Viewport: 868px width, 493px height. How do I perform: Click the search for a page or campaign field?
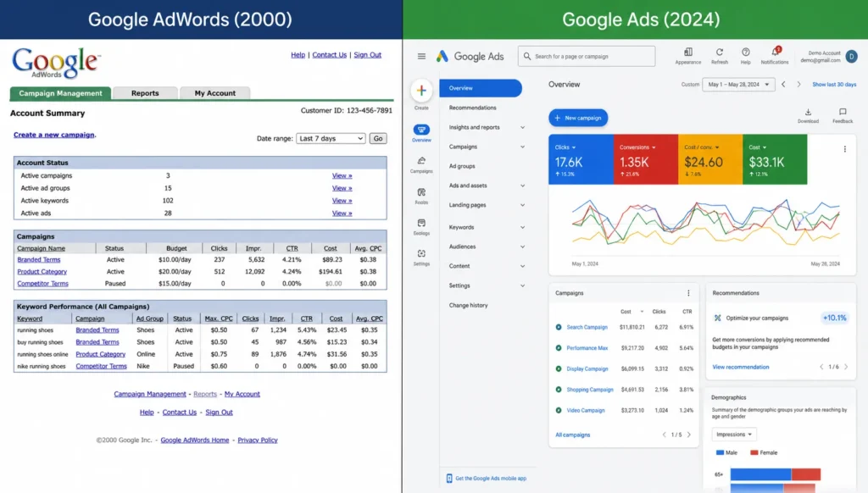(587, 57)
